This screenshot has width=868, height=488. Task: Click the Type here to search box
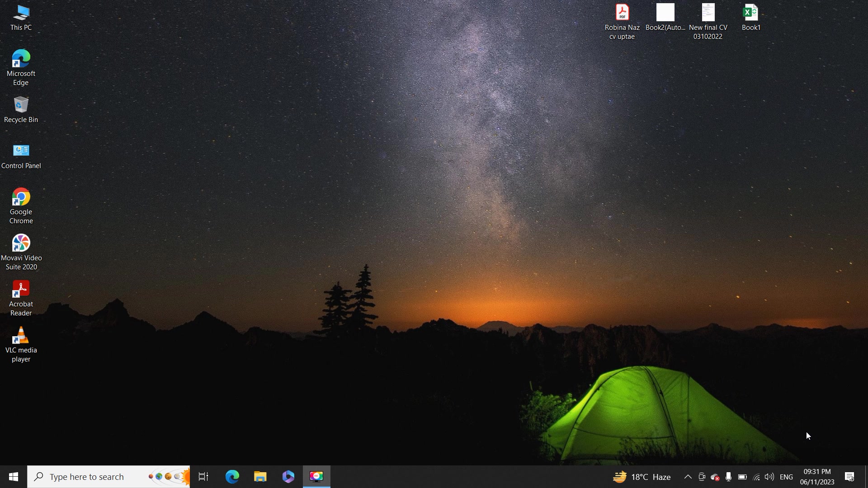[x=108, y=477]
